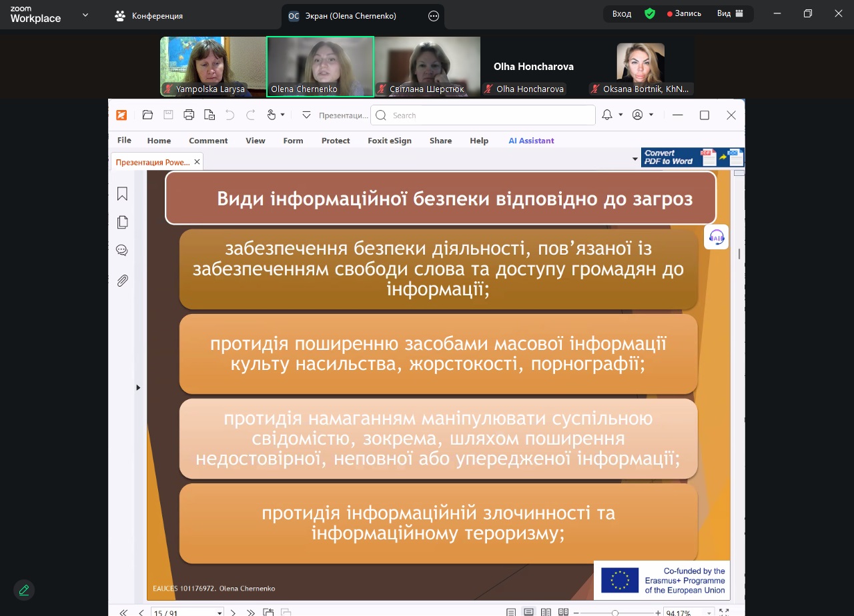The height and width of the screenshot is (616, 854).
Task: Click the notifications bell icon
Action: tap(606, 115)
